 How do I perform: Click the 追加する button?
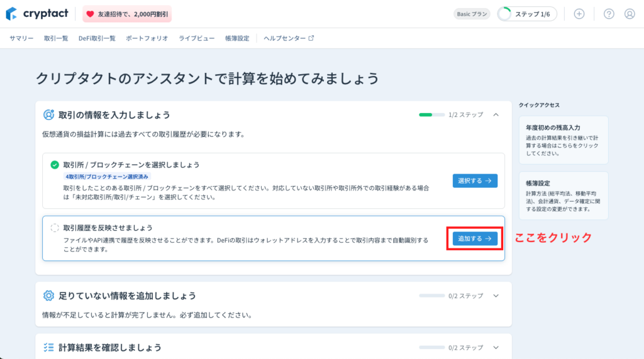[475, 239]
